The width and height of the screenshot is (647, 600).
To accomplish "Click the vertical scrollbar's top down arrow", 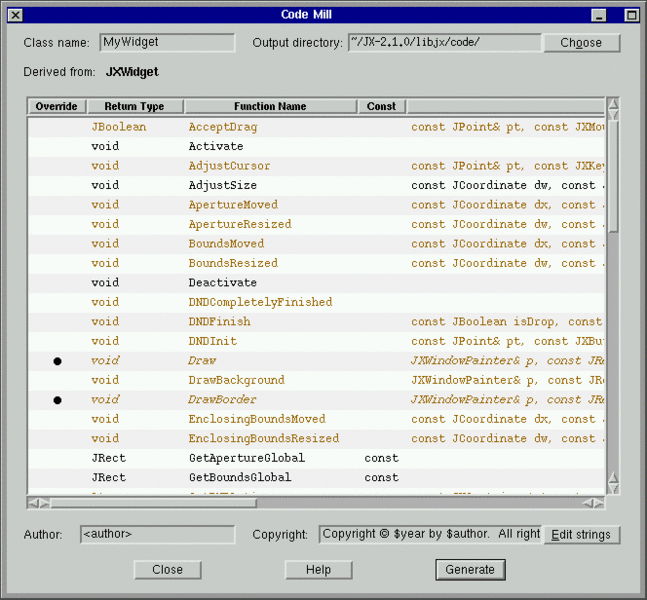I will (x=614, y=115).
